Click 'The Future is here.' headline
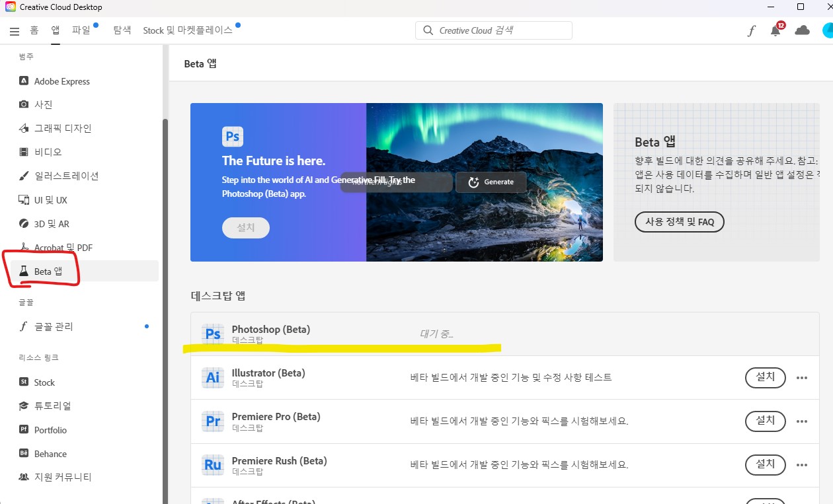Screen dimensions: 833x504 274,161
